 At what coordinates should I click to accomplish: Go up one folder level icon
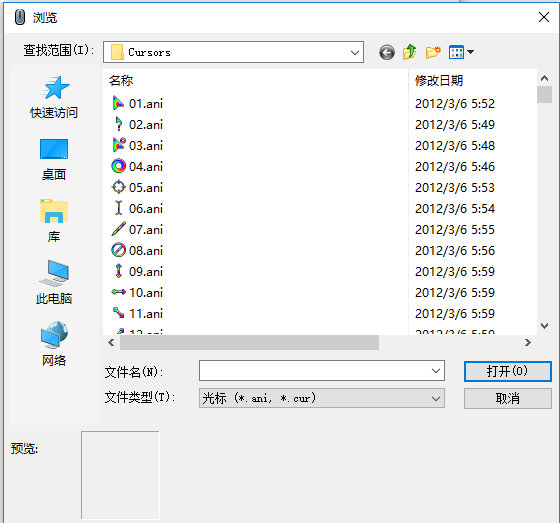tap(410, 52)
